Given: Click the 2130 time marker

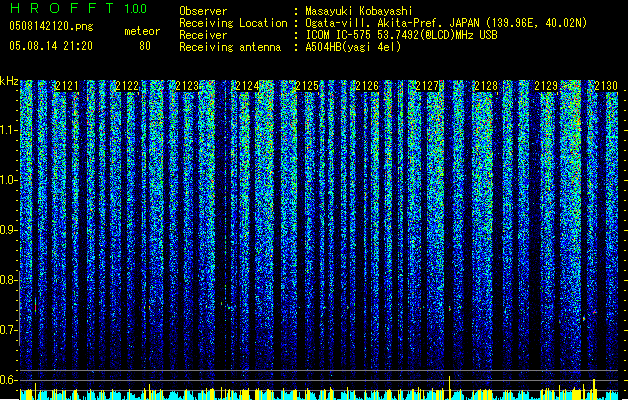Looking at the screenshot, I should click(606, 86).
